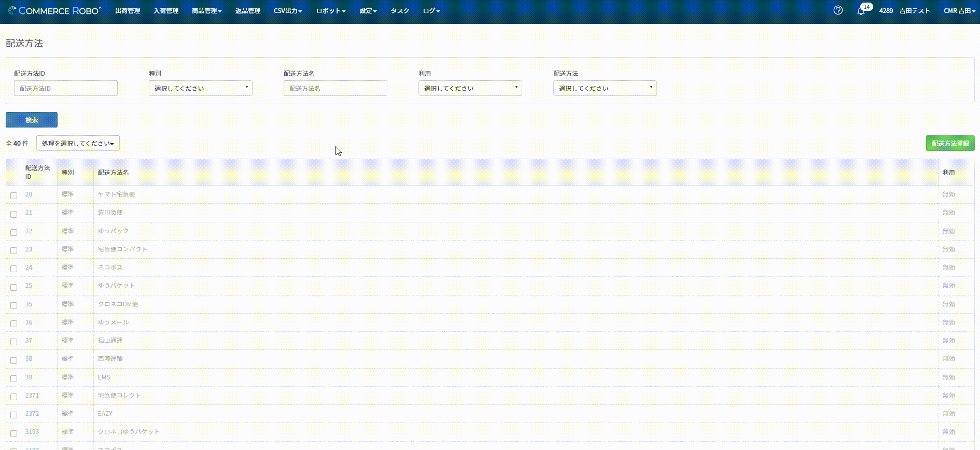The image size is (980, 450).
Task: Check the ゆうメール row checkbox
Action: coord(14,324)
